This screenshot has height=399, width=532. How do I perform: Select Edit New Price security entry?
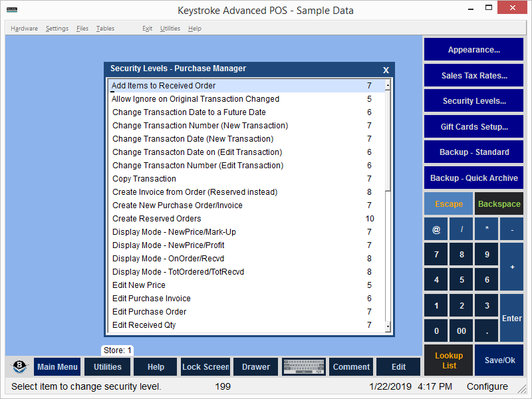[139, 285]
